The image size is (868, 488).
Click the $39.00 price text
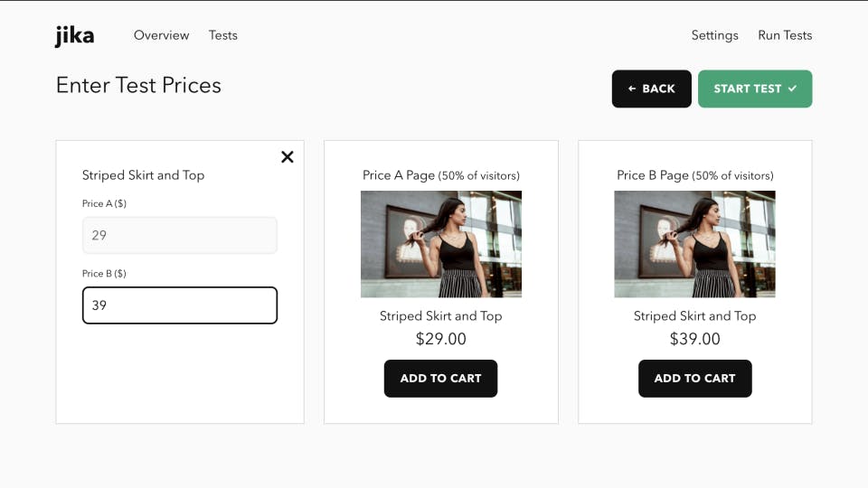(694, 339)
